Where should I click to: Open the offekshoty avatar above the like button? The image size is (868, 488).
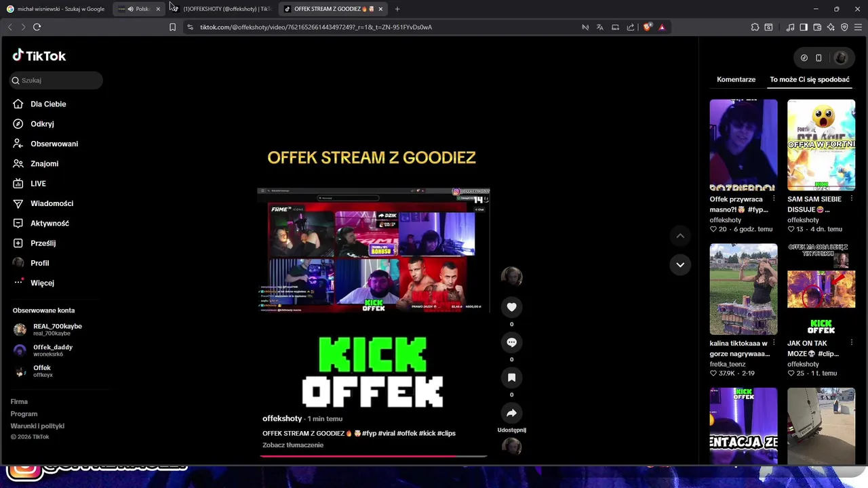click(x=511, y=277)
